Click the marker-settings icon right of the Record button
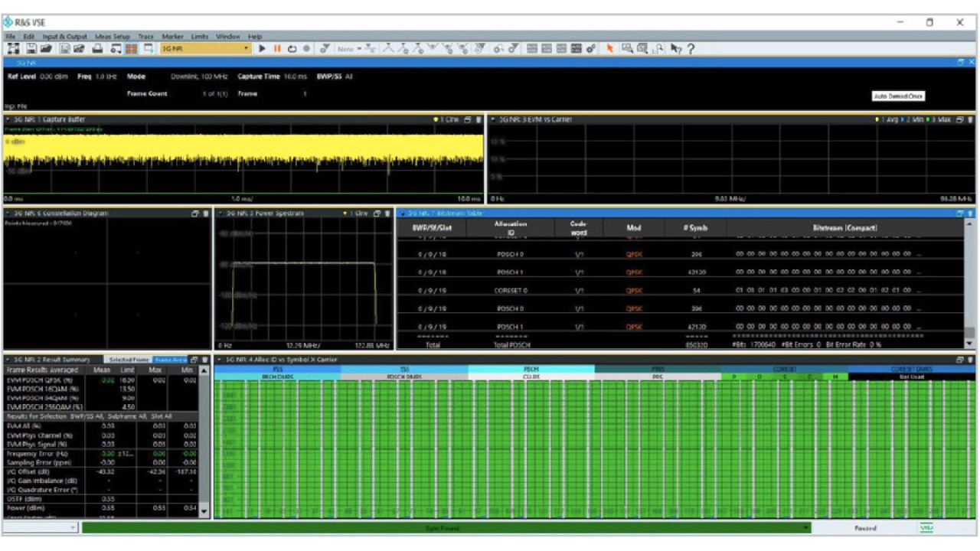This screenshot has width=980, height=551. click(x=325, y=49)
